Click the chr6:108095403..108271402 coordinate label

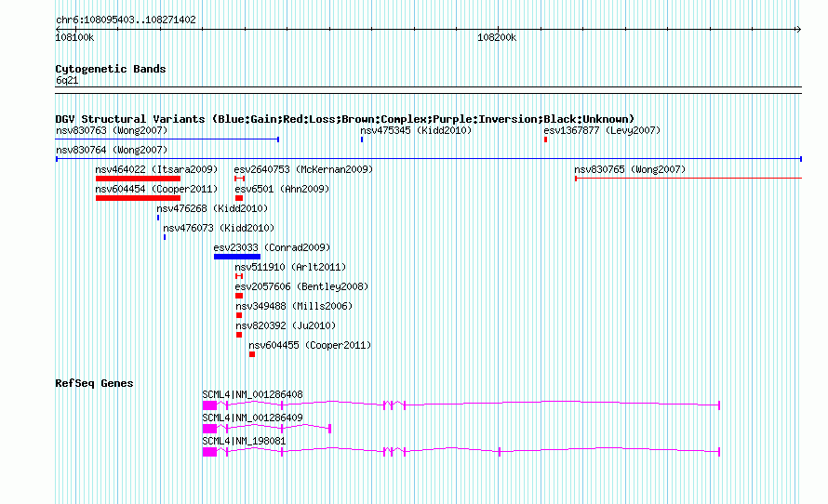(x=126, y=20)
